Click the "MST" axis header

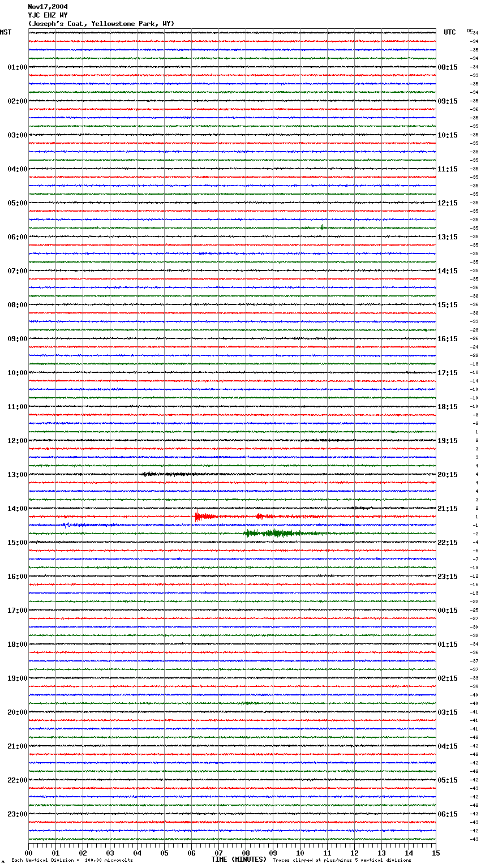coord(6,32)
